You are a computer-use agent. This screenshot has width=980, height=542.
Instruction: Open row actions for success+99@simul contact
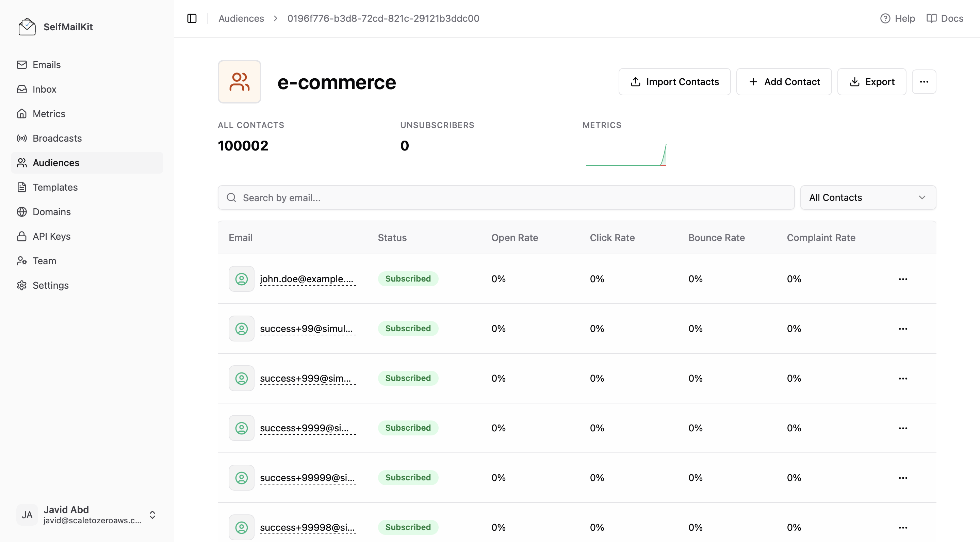tap(903, 329)
